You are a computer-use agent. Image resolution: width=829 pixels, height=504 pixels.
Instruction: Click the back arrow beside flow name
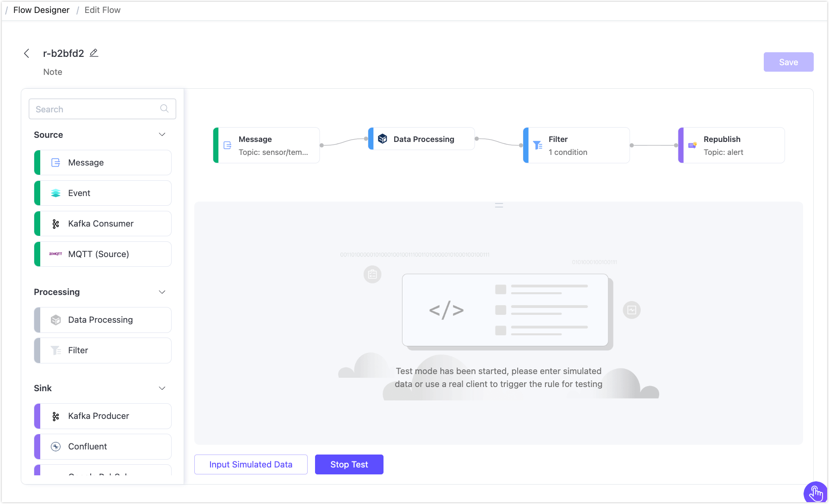click(27, 54)
